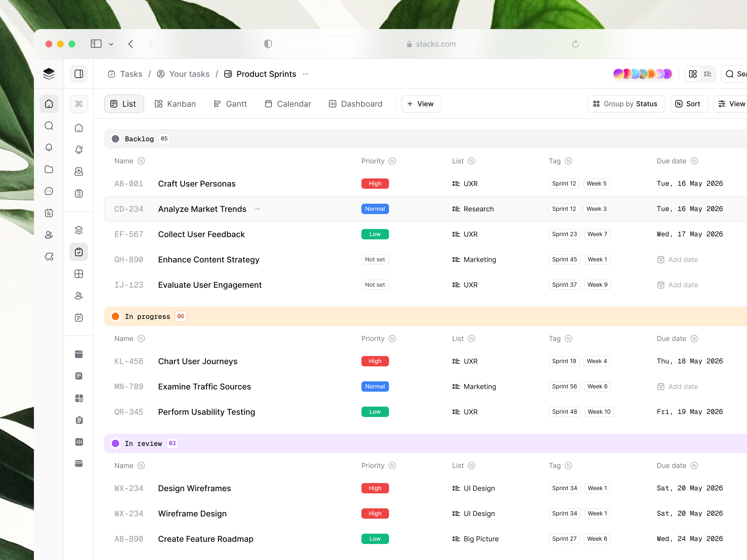Click Add date for Examine Traffic Sources
The height and width of the screenshot is (560, 747).
click(677, 387)
